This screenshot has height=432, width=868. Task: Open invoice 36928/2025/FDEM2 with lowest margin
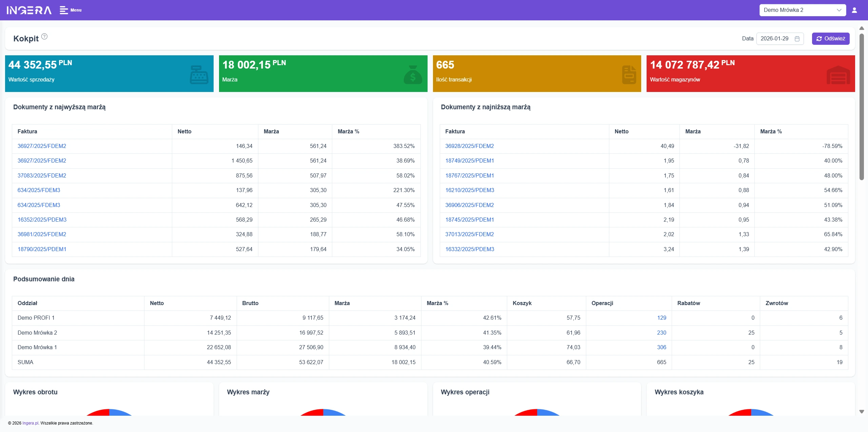pos(469,146)
